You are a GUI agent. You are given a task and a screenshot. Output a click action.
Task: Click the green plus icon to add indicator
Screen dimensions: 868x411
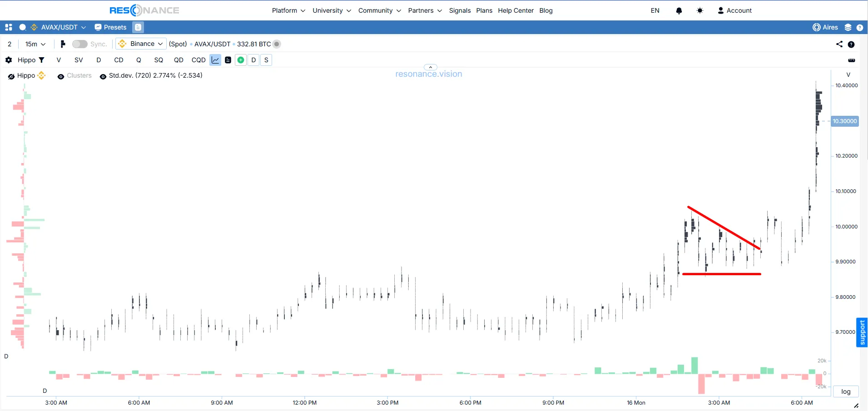click(x=240, y=60)
